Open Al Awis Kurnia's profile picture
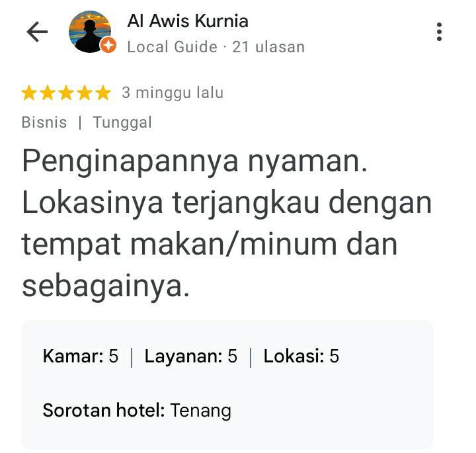Viewport: 476px width, 453px height. 90,32
